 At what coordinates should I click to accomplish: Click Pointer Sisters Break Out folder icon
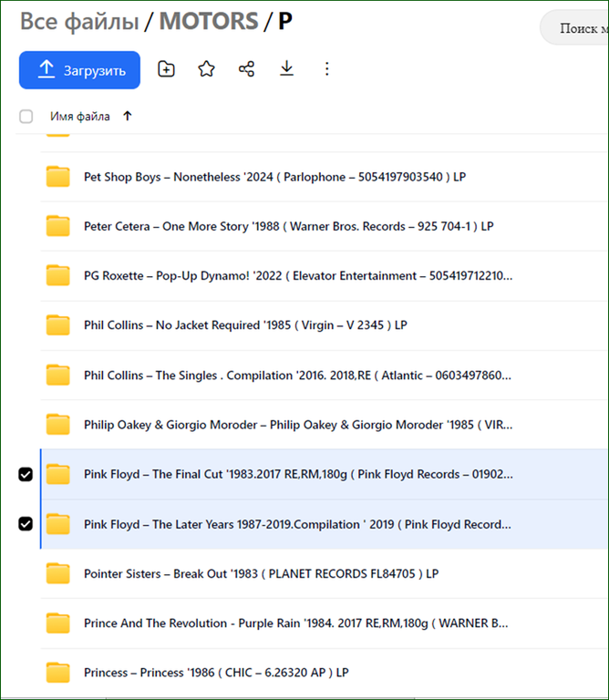58,573
